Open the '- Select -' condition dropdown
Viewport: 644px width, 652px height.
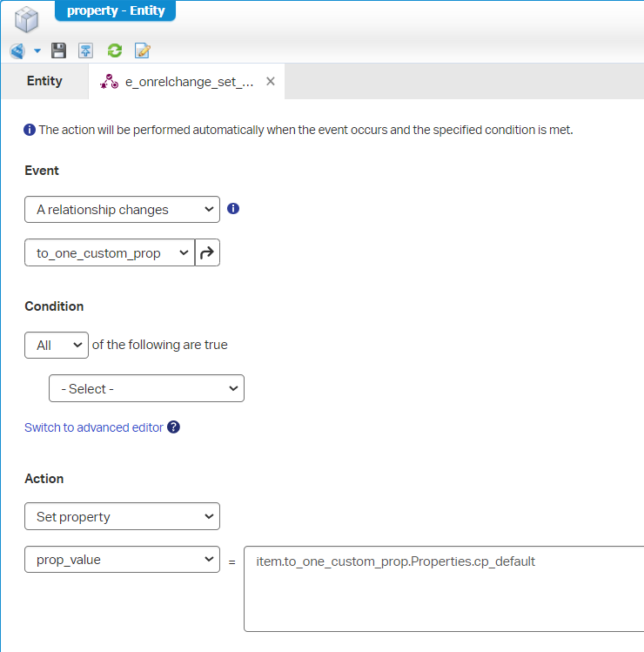(x=146, y=389)
